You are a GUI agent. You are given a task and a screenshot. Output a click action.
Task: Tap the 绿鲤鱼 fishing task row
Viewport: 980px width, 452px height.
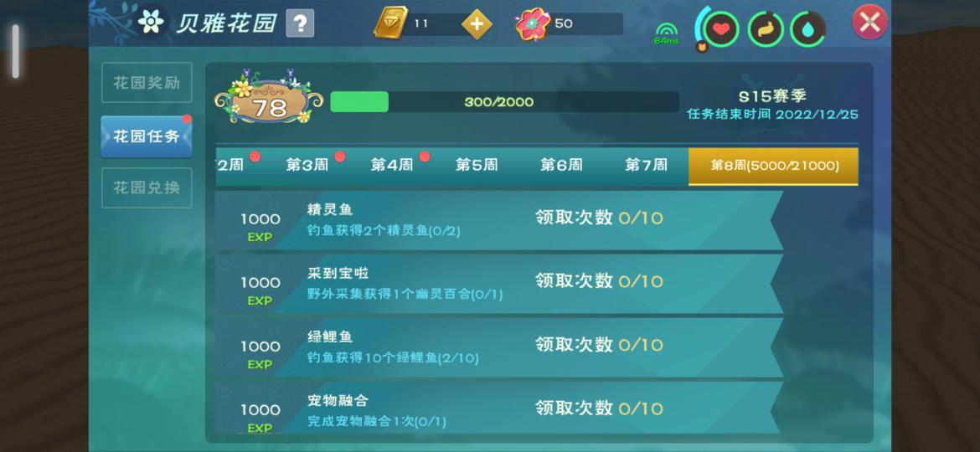tap(498, 347)
